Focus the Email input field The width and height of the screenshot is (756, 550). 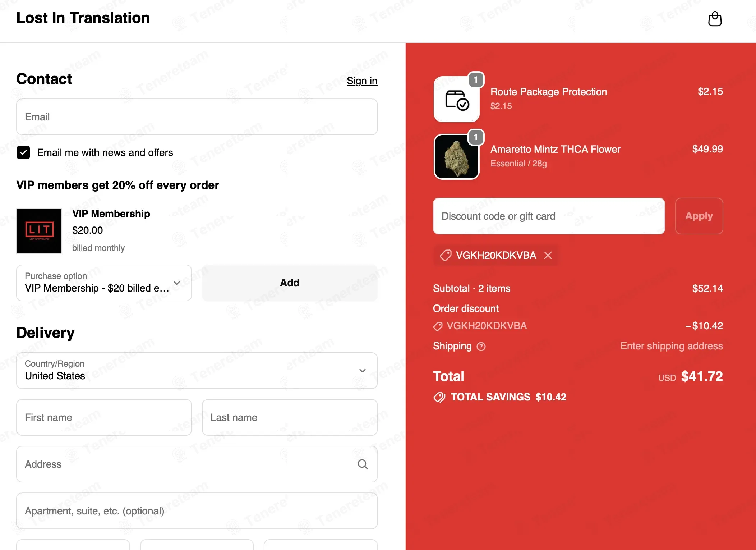[x=197, y=117]
